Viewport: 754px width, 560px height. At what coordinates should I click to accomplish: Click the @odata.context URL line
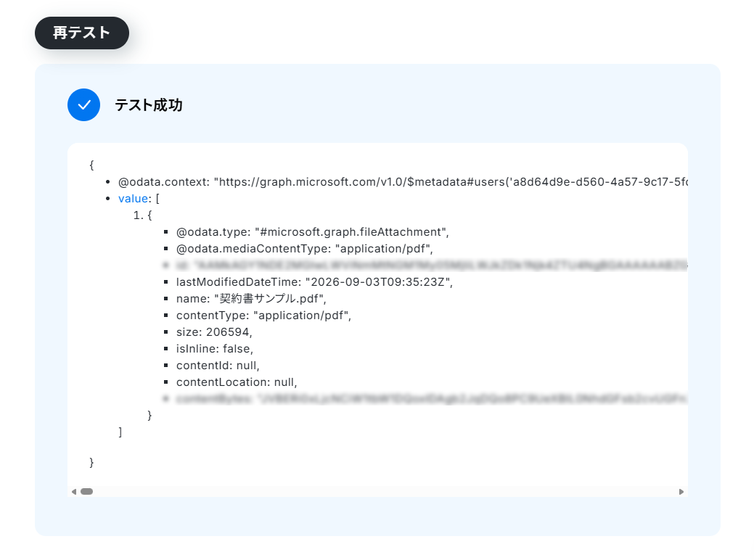(x=403, y=182)
